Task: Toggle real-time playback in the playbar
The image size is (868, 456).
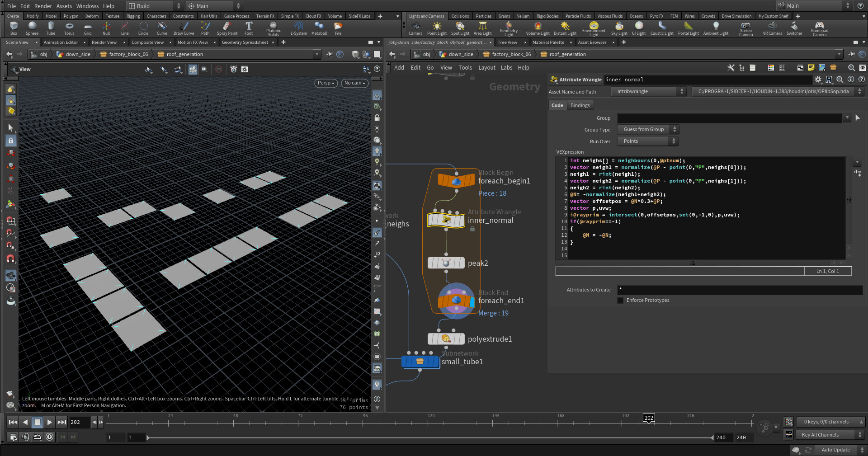Action: (x=37, y=437)
